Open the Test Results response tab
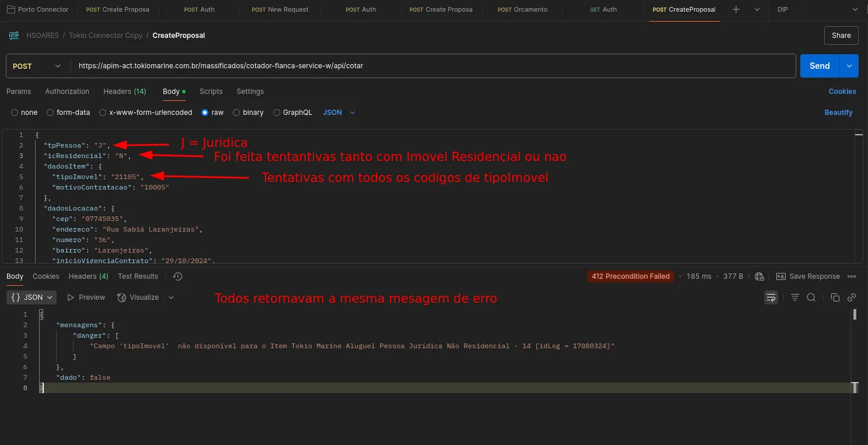Image resolution: width=868 pixels, height=445 pixels. (x=138, y=276)
